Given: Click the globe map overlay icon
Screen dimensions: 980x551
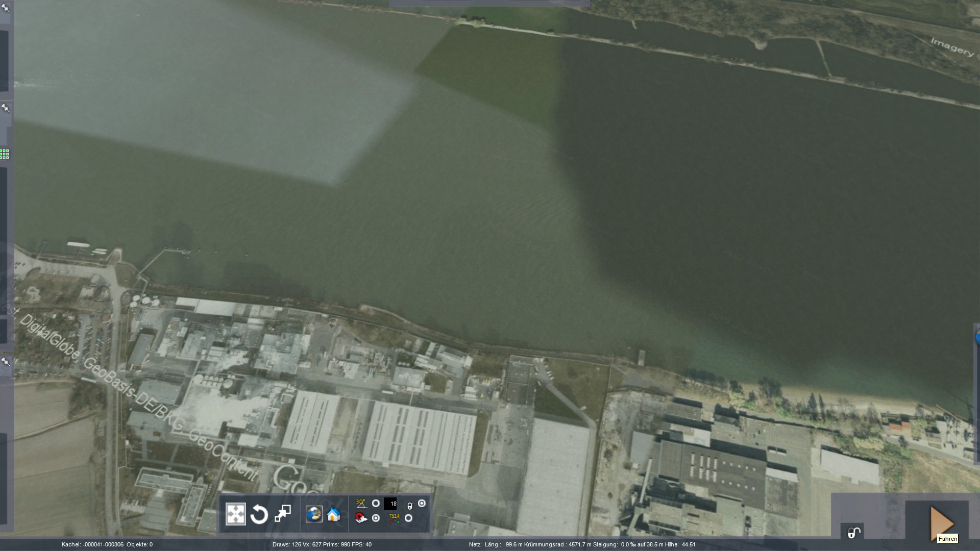Looking at the screenshot, I should (314, 514).
